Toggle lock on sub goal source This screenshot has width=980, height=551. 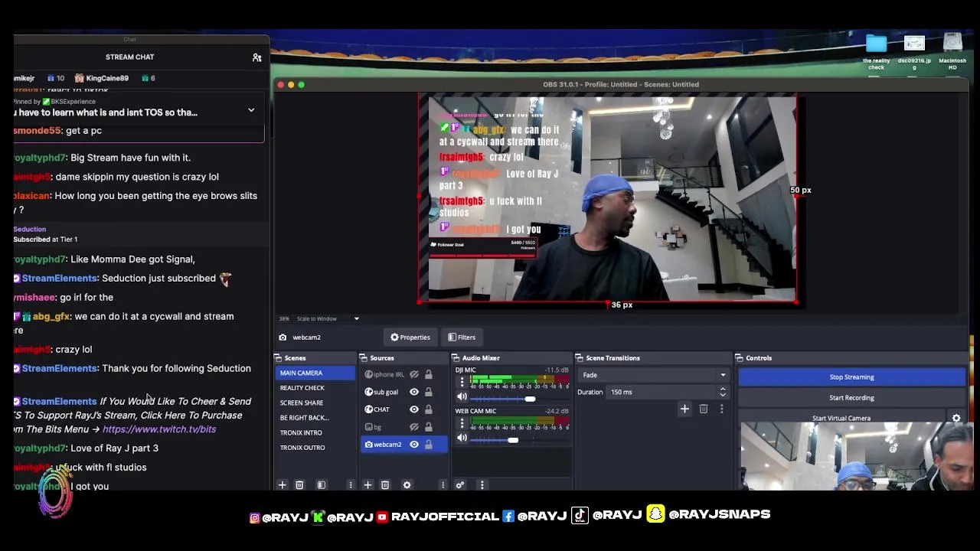point(429,392)
